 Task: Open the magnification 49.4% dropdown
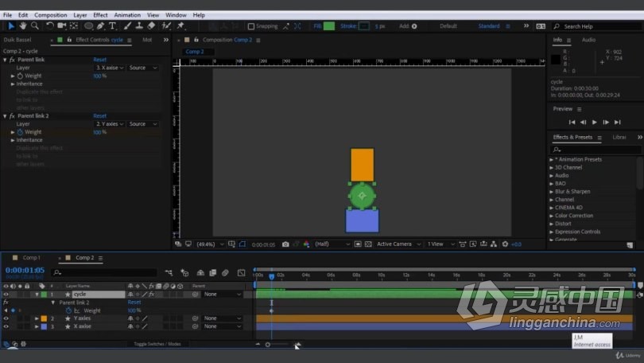[x=210, y=244]
